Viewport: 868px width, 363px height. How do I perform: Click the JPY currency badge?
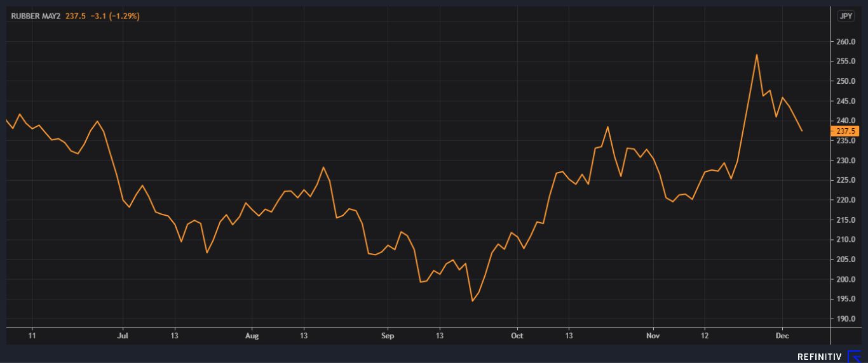(x=846, y=16)
